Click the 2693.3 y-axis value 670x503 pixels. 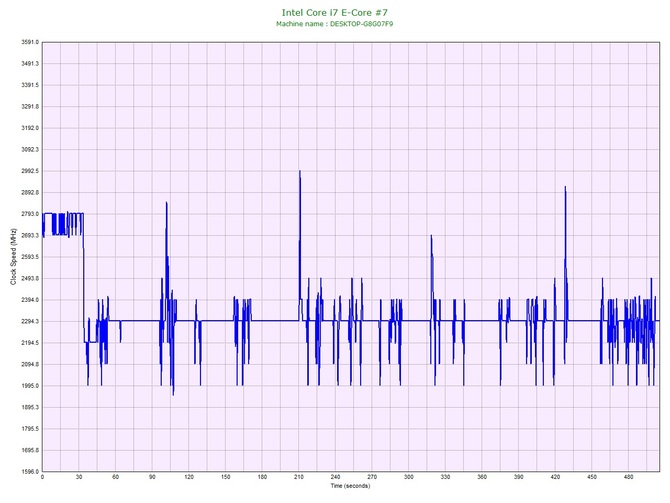pyautogui.click(x=30, y=235)
